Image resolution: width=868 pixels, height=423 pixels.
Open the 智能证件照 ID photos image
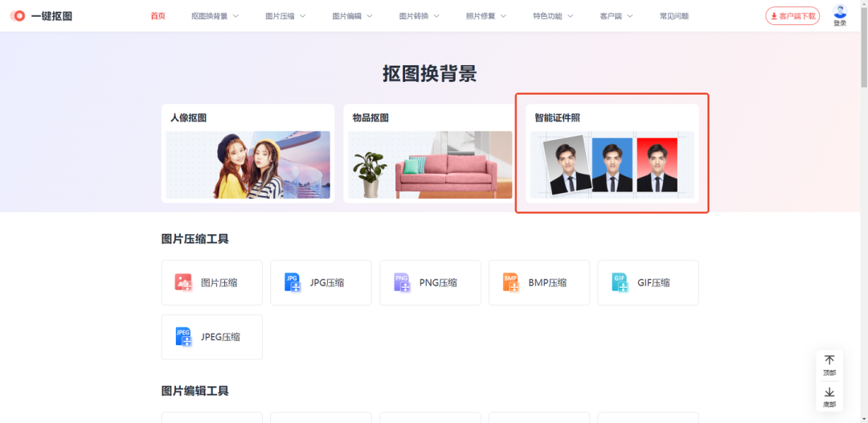pyautogui.click(x=612, y=165)
